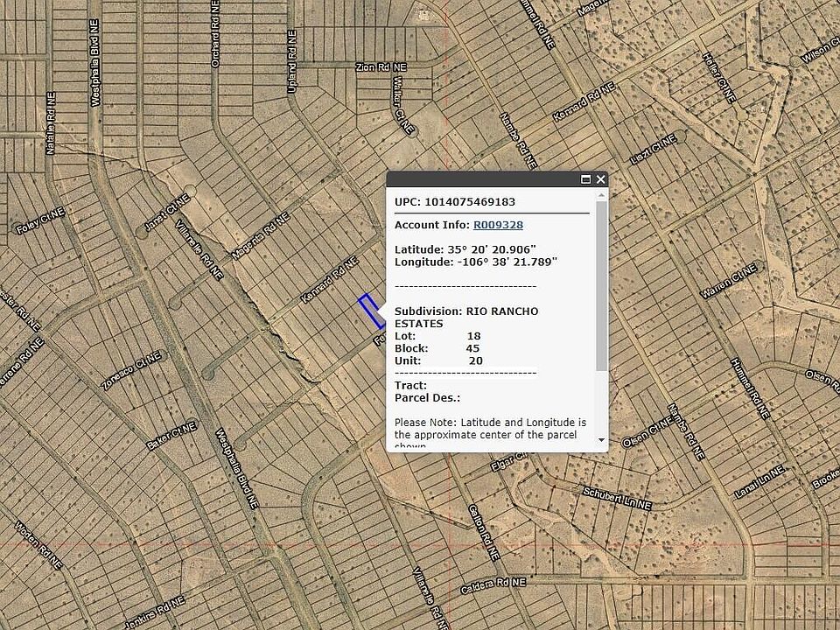Close the parcel info popup
This screenshot has height=630, width=840.
tap(601, 179)
